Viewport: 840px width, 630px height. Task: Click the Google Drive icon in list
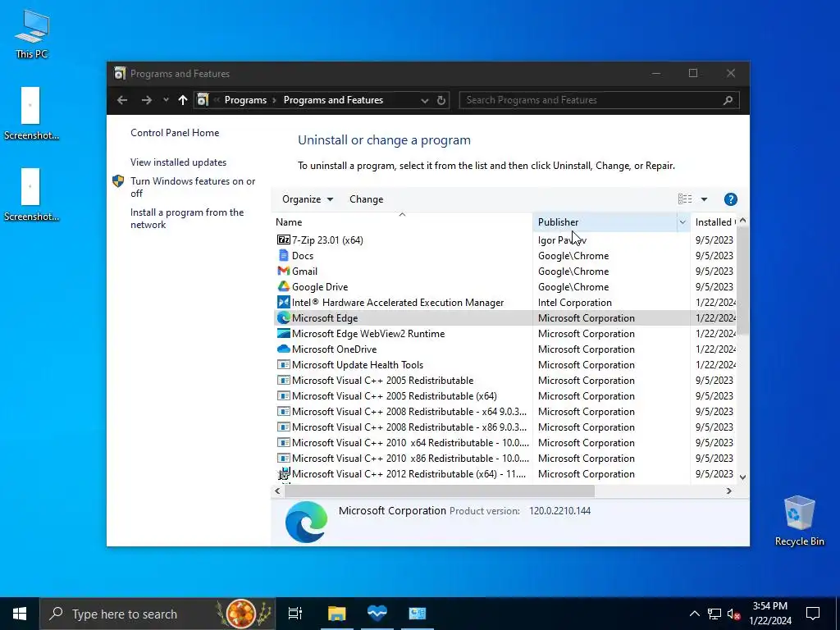[x=283, y=286]
